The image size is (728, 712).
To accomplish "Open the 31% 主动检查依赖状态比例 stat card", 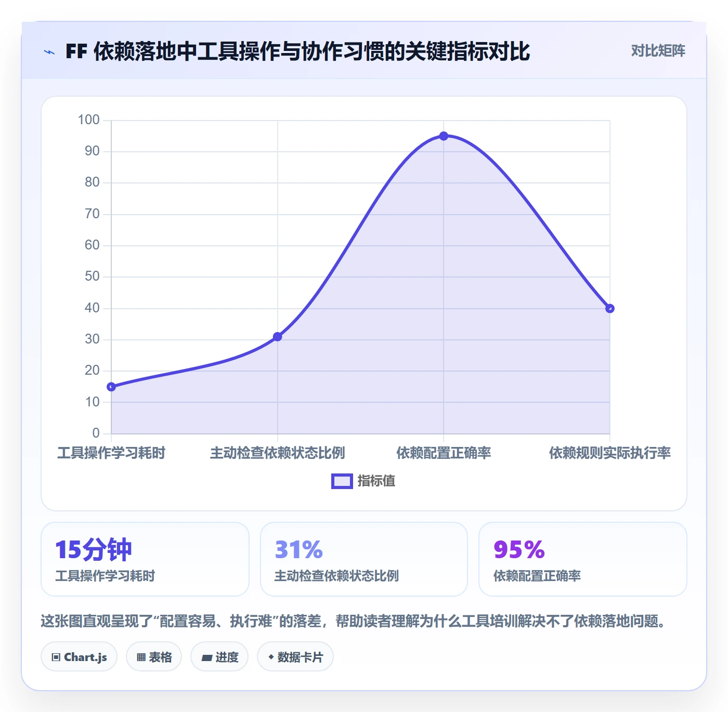I will 364,559.
